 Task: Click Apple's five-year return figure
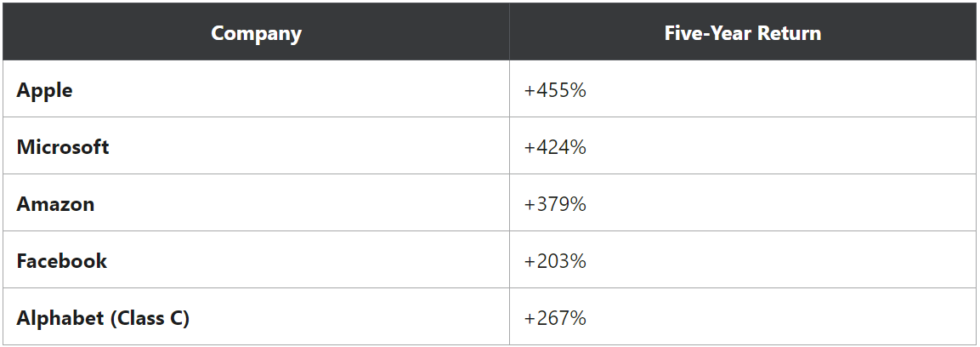555,90
